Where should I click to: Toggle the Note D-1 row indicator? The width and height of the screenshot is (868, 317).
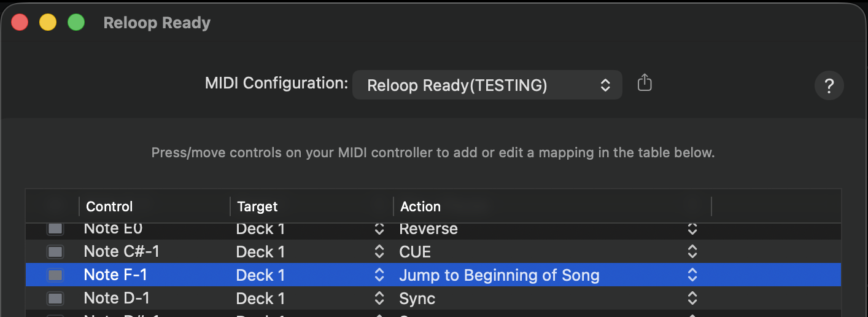(x=55, y=299)
